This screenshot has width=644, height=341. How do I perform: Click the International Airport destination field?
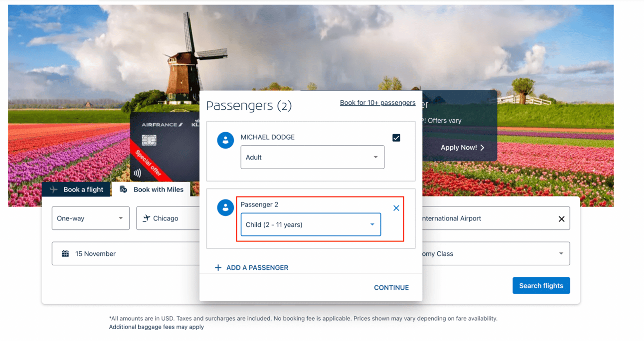[x=496, y=218]
